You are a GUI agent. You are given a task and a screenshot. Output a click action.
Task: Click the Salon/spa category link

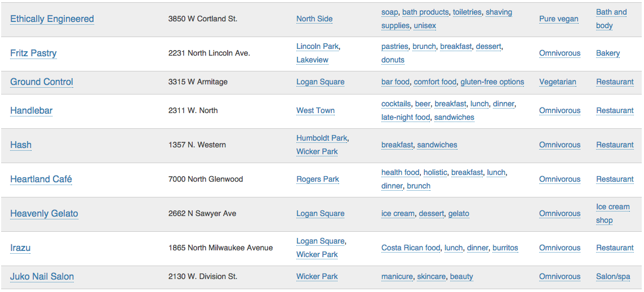point(613,277)
